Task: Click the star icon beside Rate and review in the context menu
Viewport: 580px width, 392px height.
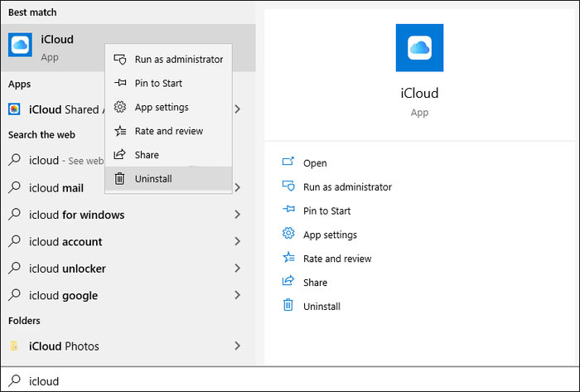Action: click(x=120, y=131)
